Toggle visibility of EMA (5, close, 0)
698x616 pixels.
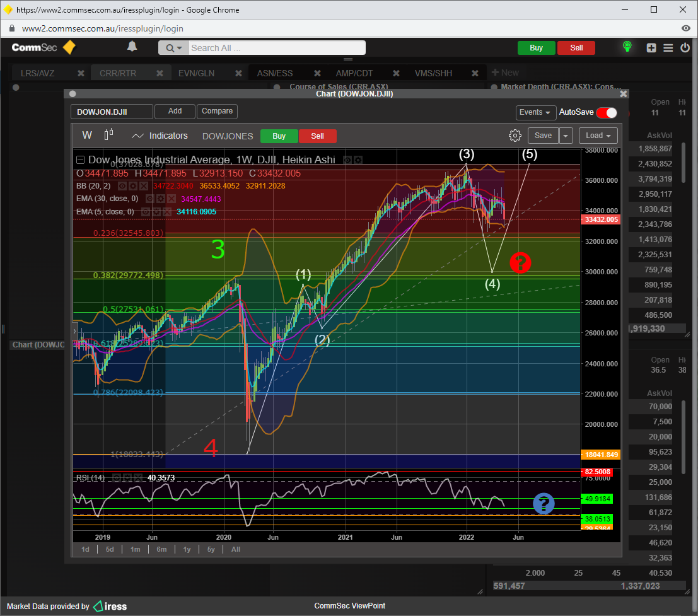[x=147, y=212]
